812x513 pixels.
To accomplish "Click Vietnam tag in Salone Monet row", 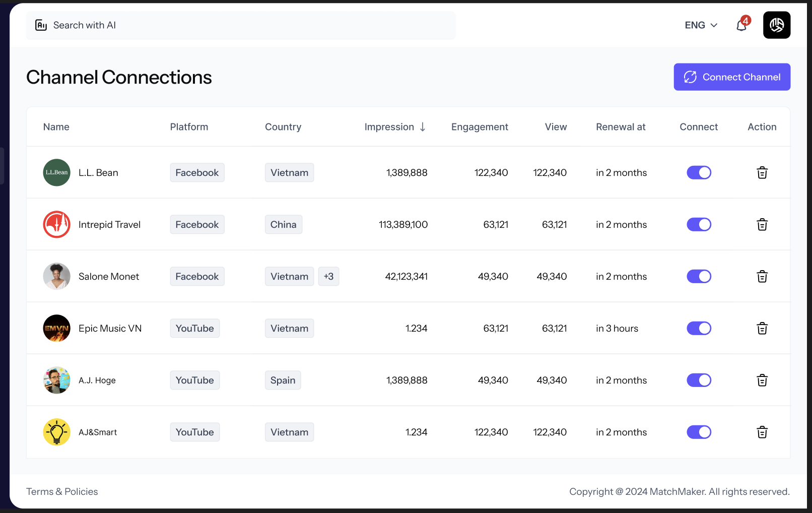I will point(289,276).
